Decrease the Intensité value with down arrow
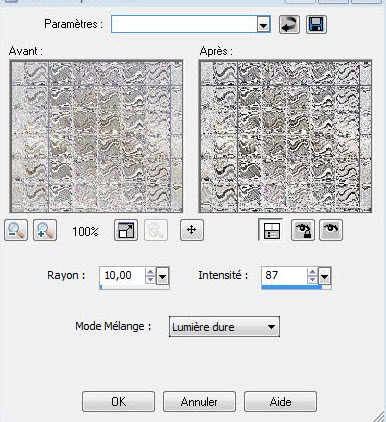This screenshot has height=422, width=386. pyautogui.click(x=312, y=280)
